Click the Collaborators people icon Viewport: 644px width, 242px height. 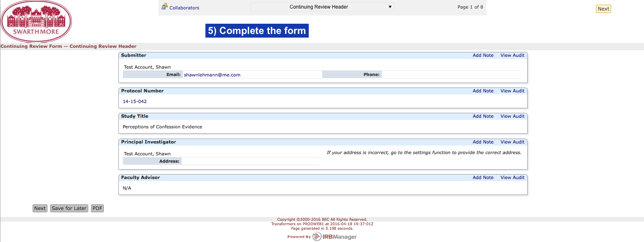(165, 7)
